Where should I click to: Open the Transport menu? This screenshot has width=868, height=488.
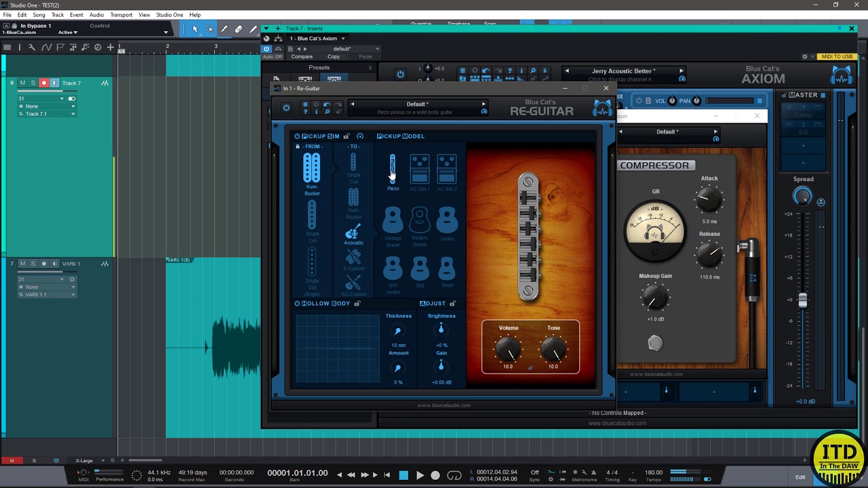121,15
